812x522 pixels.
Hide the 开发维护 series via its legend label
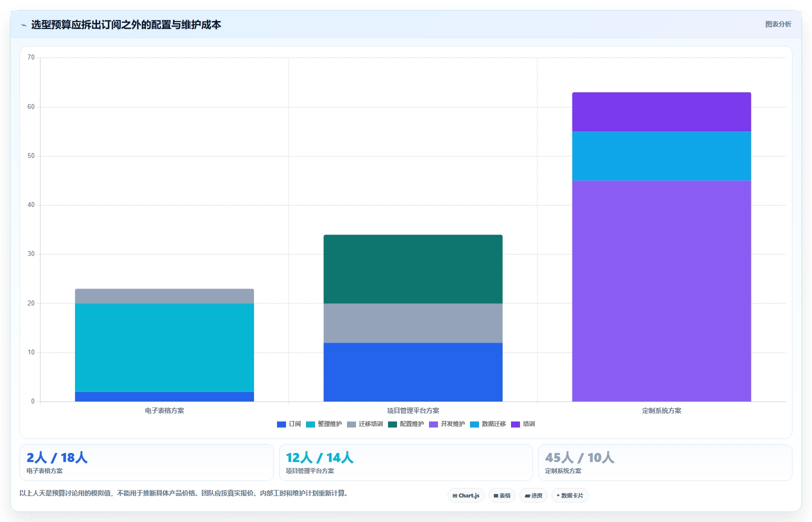coord(452,424)
